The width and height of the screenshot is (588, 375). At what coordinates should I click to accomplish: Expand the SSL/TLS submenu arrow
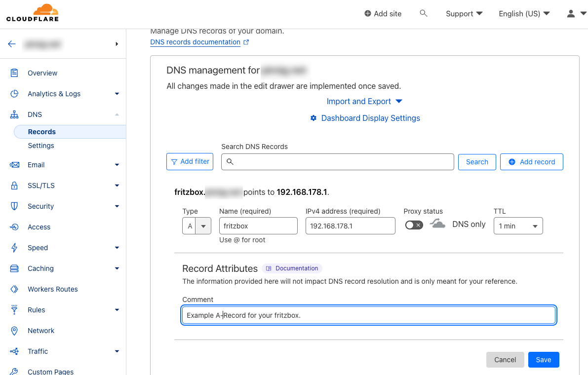[x=117, y=186]
